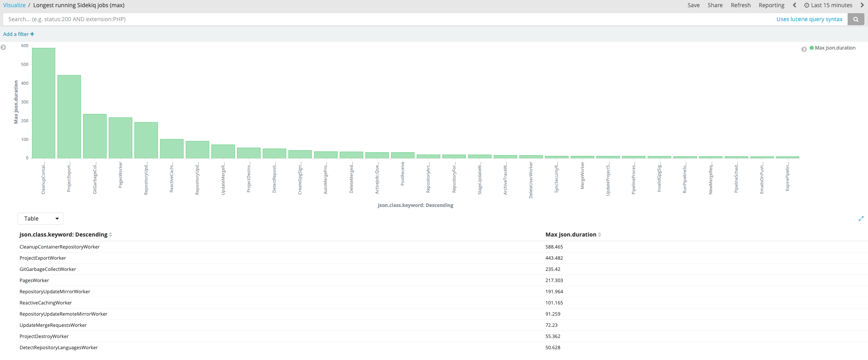Sort by json.class.keyword column sort icon

pos(111,235)
